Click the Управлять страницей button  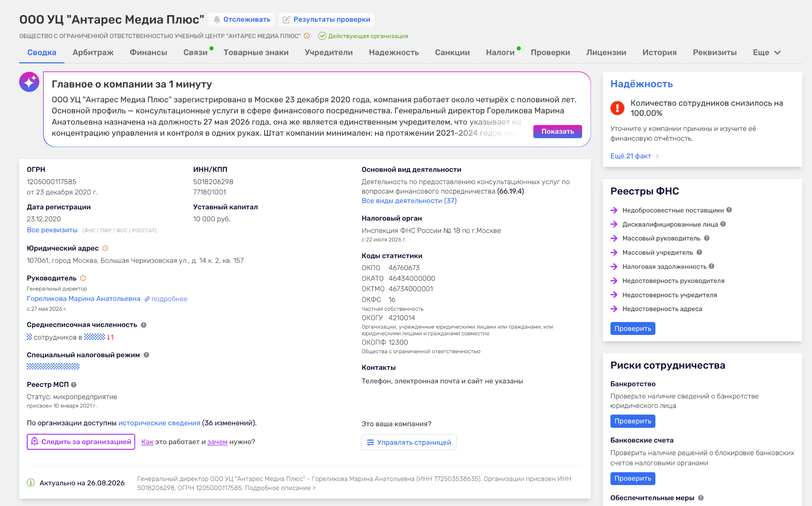tap(409, 442)
